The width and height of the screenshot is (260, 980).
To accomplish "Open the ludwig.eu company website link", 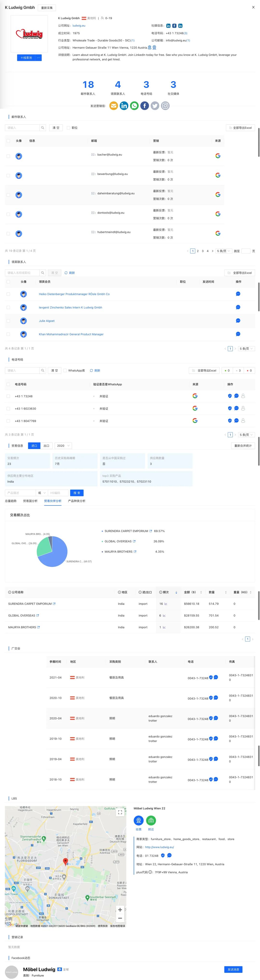I will (79, 25).
